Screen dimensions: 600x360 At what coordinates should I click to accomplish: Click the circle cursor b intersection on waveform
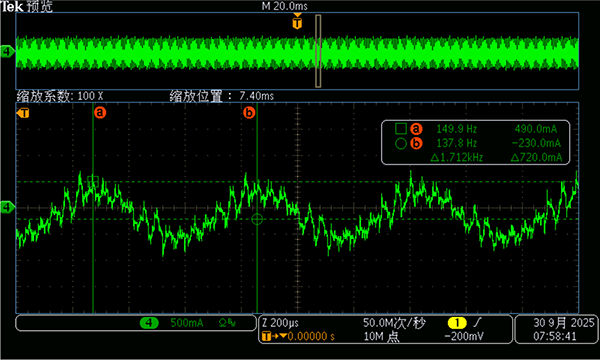[257, 219]
